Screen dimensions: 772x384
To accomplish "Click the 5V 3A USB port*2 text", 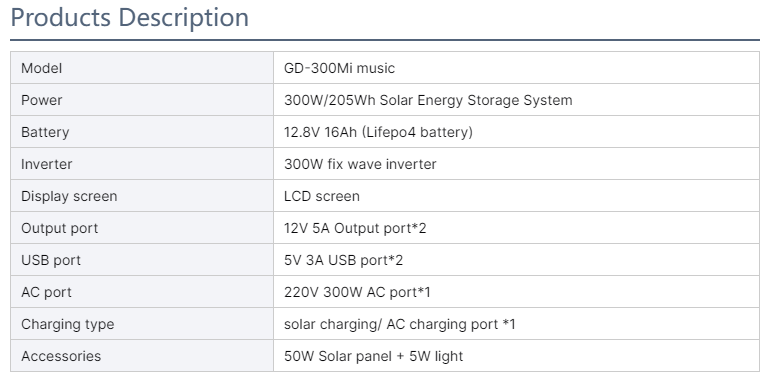I will coord(343,260).
